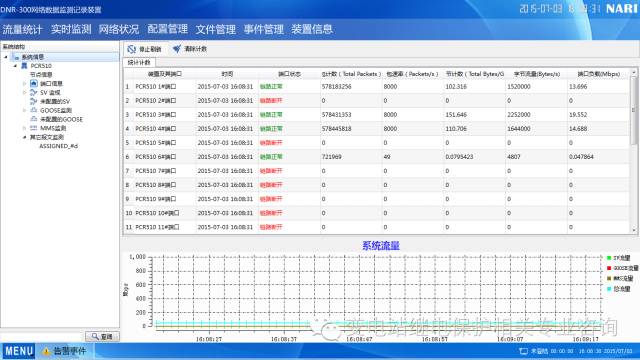Click the login status monitor icon
This screenshot has height=360, width=640.
click(523, 351)
